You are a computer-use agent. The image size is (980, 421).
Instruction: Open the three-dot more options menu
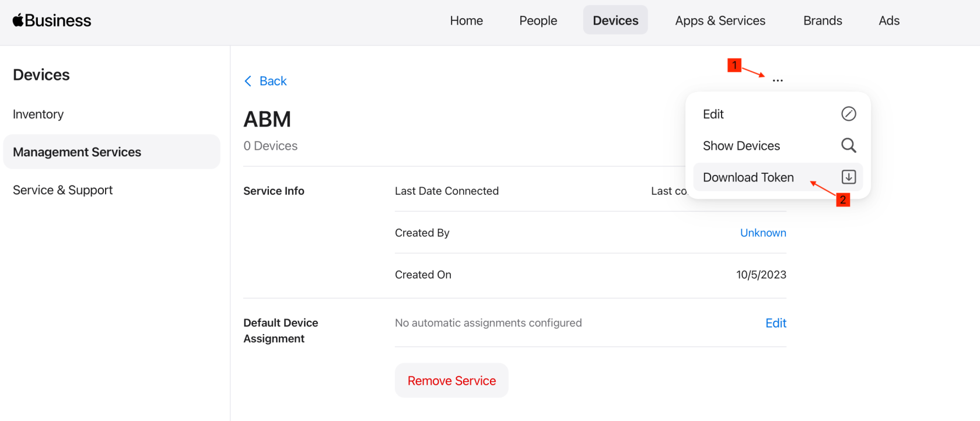tap(778, 80)
